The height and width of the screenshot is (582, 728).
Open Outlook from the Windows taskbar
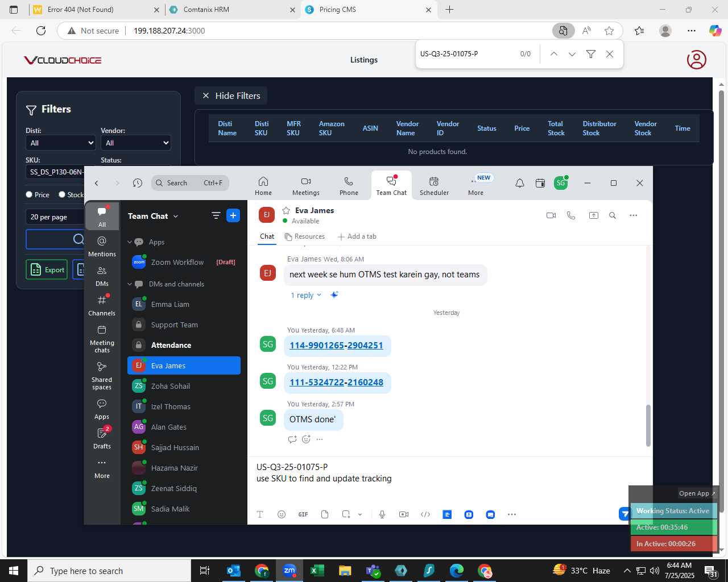click(x=234, y=571)
